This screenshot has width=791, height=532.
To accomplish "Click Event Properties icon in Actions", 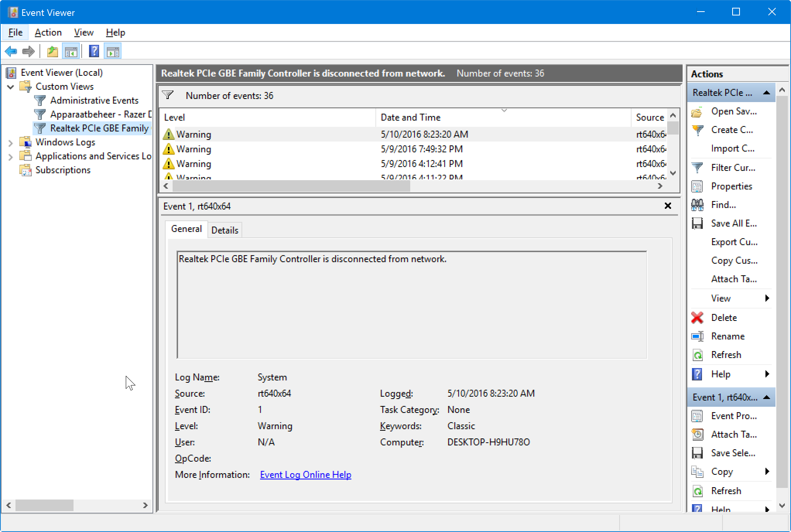I will coord(697,416).
